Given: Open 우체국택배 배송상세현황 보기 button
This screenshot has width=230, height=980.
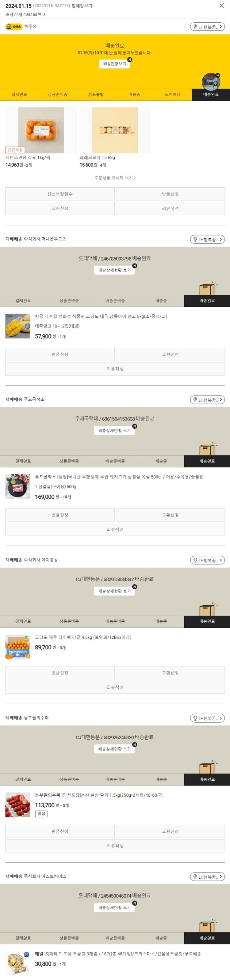Looking at the screenshot, I should (x=114, y=431).
